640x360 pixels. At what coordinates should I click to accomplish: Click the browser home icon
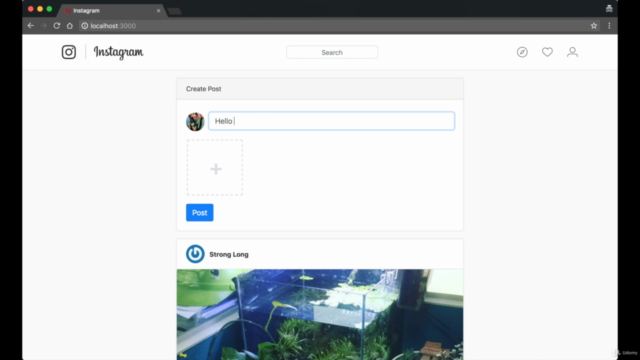pyautogui.click(x=70, y=26)
